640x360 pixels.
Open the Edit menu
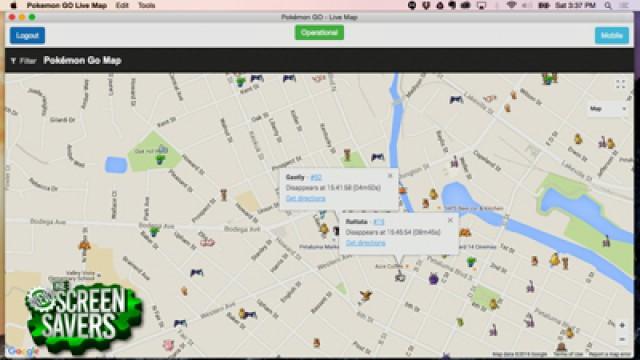[122, 5]
